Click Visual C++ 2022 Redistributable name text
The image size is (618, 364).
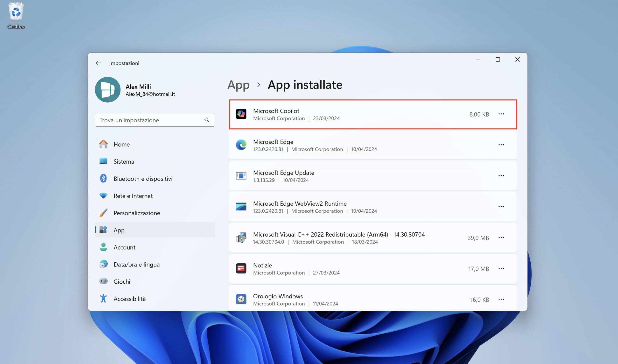point(339,234)
